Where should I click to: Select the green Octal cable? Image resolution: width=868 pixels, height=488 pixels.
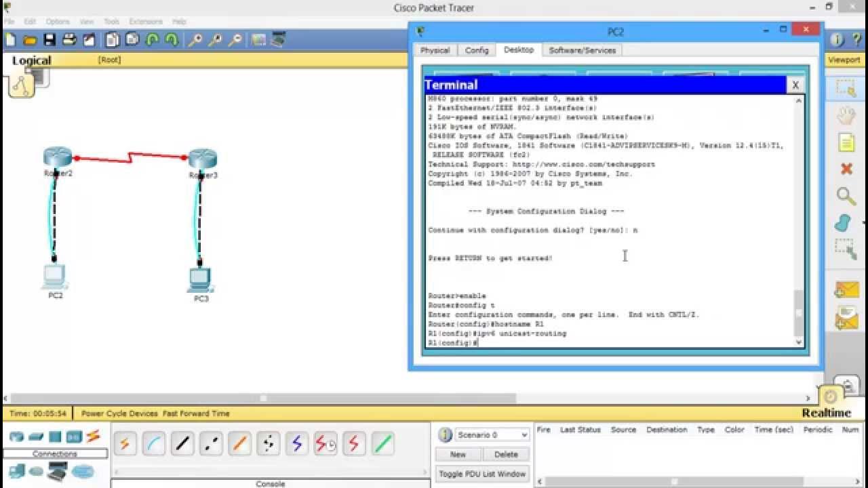382,444
